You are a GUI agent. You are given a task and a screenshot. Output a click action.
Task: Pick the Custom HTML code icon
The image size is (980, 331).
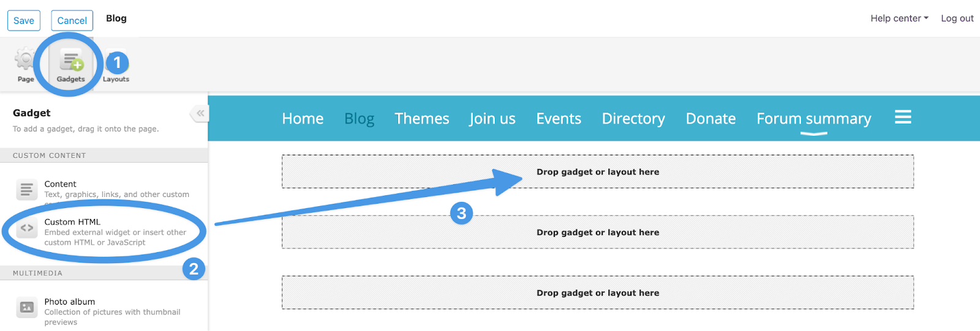point(27,228)
